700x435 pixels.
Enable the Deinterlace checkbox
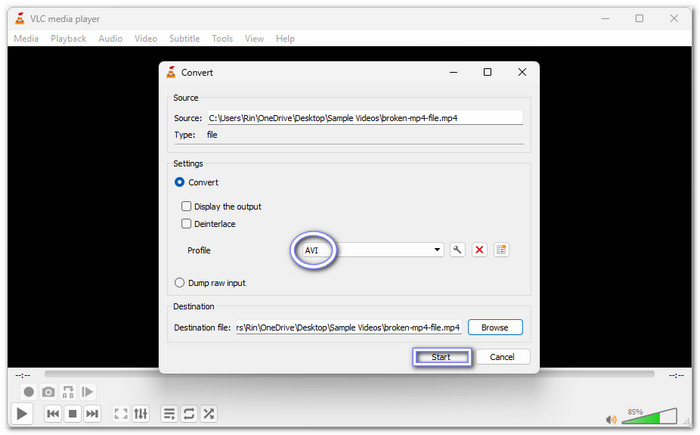coord(186,224)
